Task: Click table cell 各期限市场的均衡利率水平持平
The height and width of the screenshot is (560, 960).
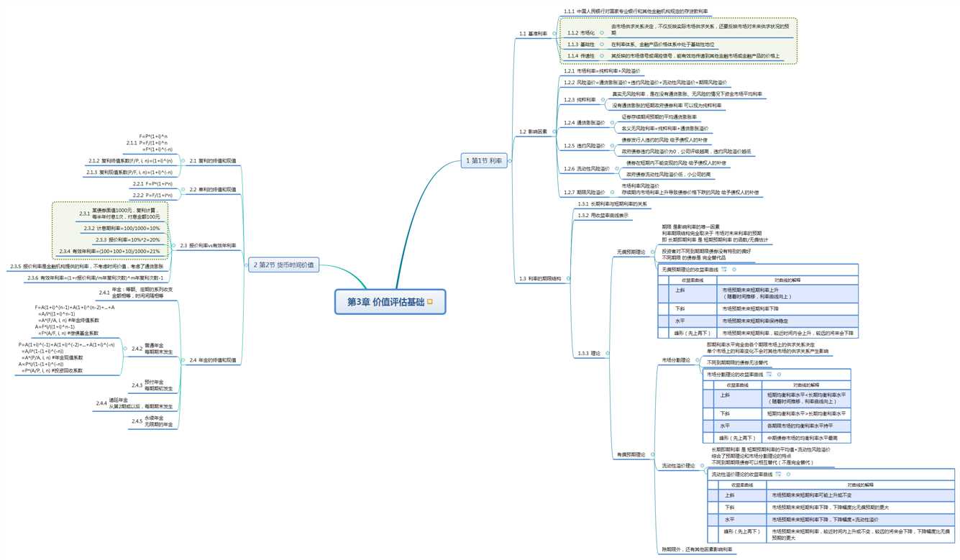Action: click(x=808, y=426)
